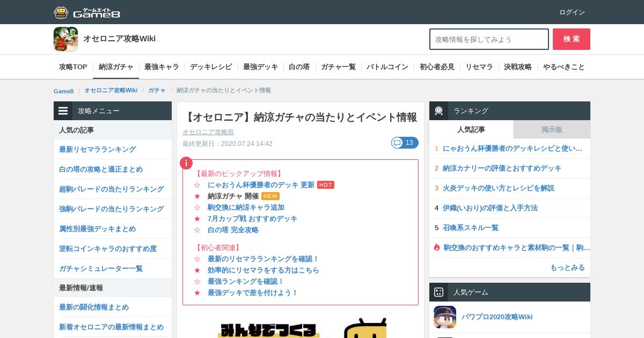Open バトルコイン navigation item
644x338 pixels.
(387, 67)
